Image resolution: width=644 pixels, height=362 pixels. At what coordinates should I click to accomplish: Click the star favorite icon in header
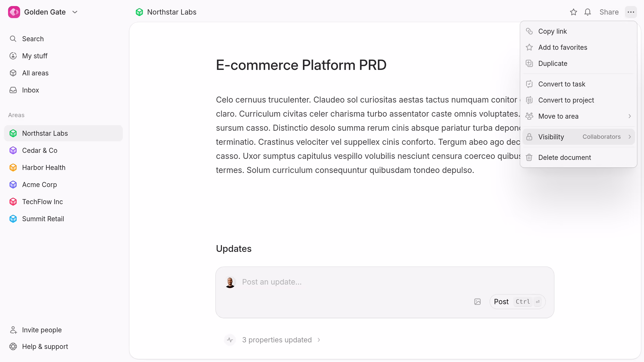pyautogui.click(x=573, y=12)
